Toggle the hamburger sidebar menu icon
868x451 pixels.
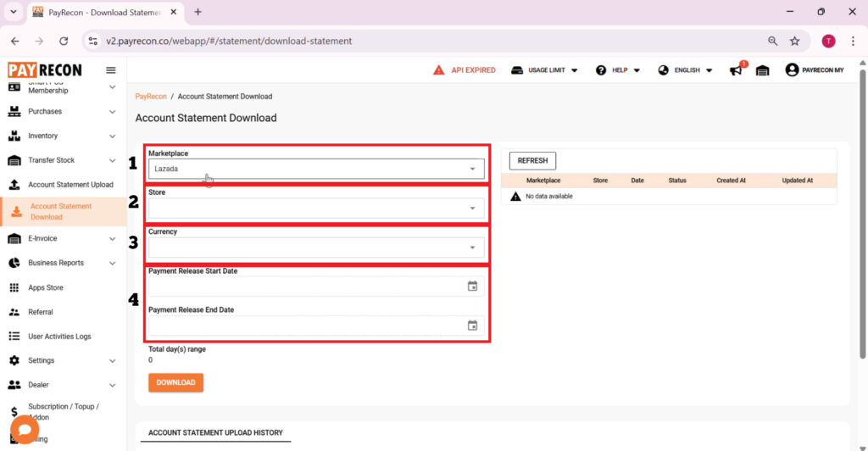click(x=111, y=70)
